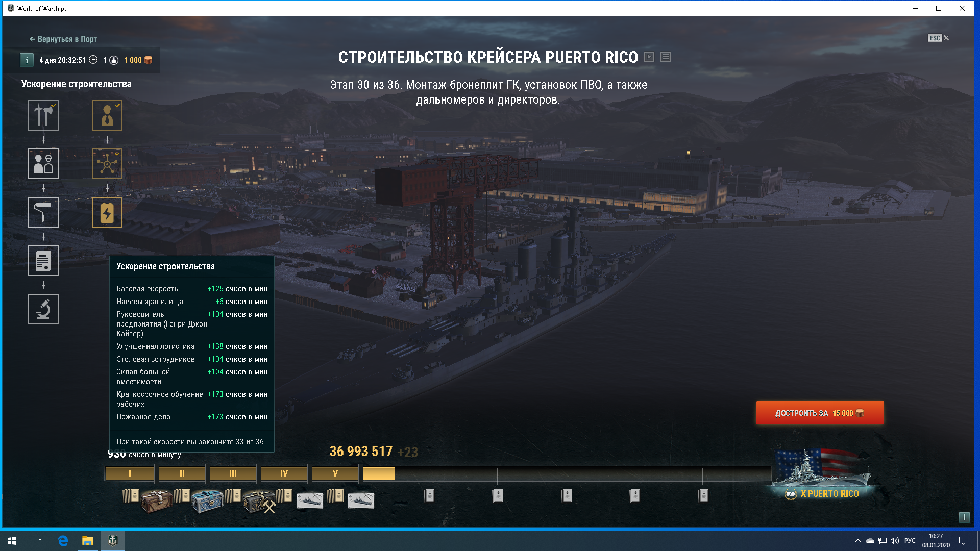Select stage II on progress bar
This screenshot has width=980, height=551.
[182, 473]
